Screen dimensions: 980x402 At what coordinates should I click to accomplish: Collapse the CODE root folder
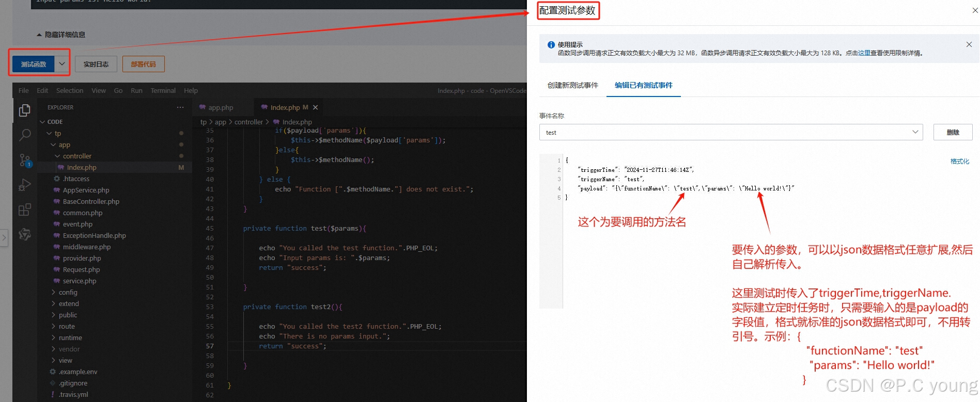[x=51, y=122]
